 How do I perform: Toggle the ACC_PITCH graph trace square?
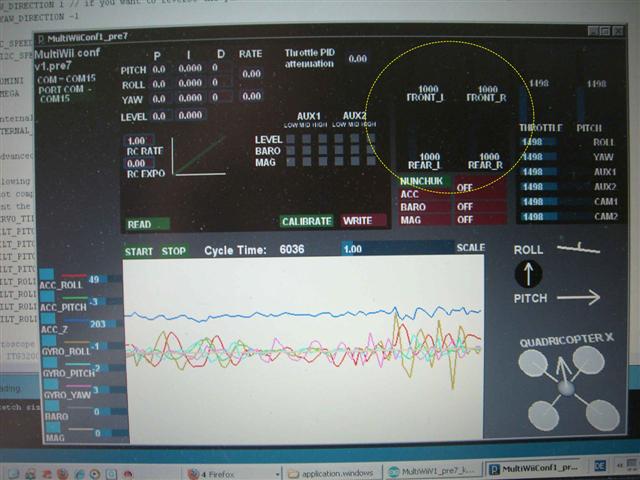(47, 296)
